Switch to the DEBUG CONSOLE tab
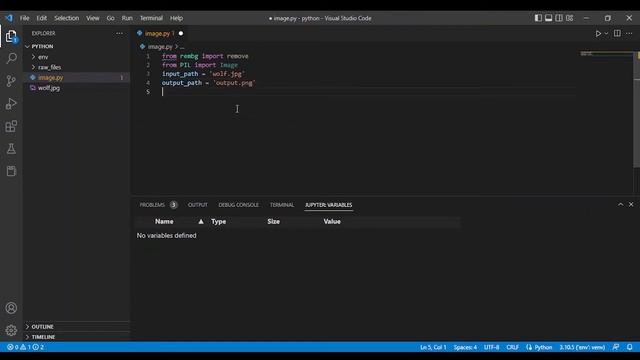Image resolution: width=640 pixels, height=360 pixels. click(x=238, y=205)
